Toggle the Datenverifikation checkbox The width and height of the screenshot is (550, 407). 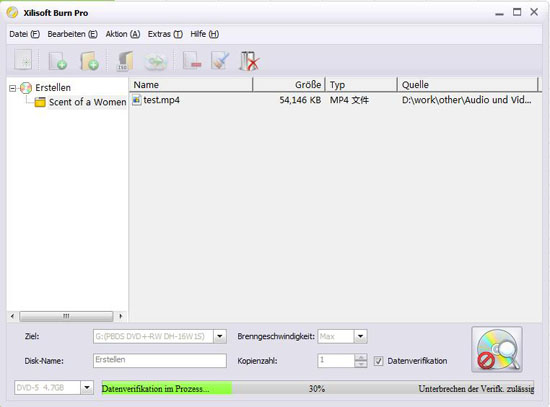[x=378, y=361]
